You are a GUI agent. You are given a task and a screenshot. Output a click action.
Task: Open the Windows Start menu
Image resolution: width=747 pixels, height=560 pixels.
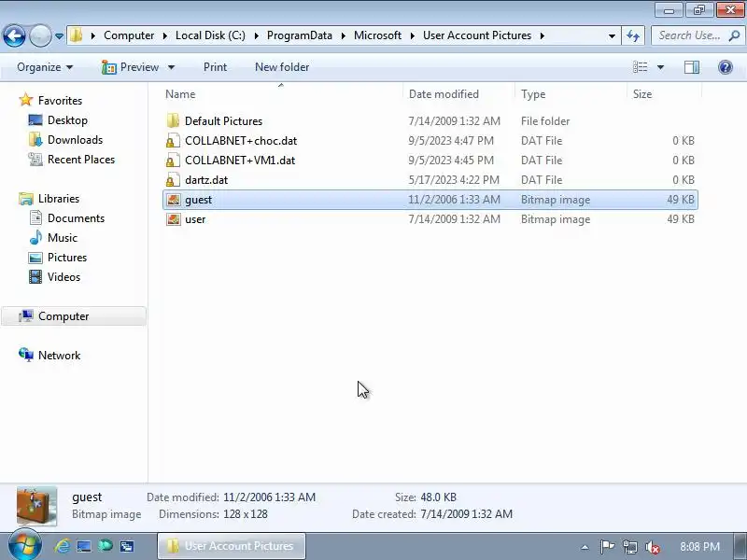(24, 546)
